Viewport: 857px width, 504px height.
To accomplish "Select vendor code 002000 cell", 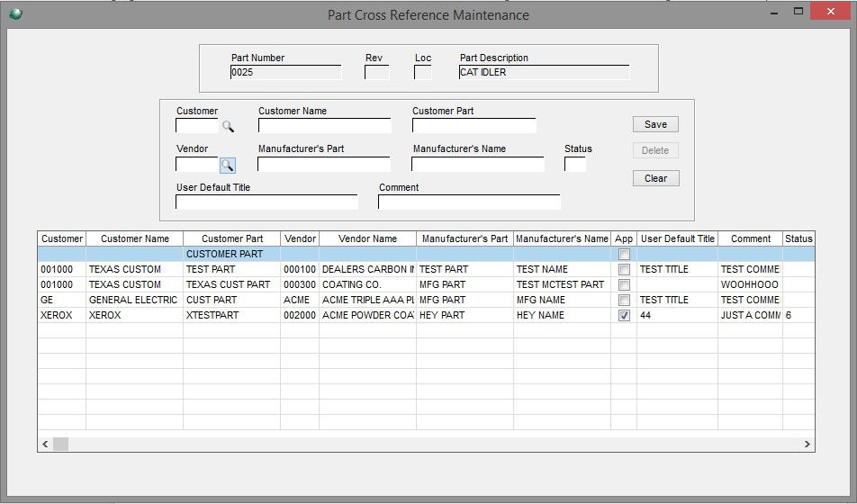I will click(300, 315).
